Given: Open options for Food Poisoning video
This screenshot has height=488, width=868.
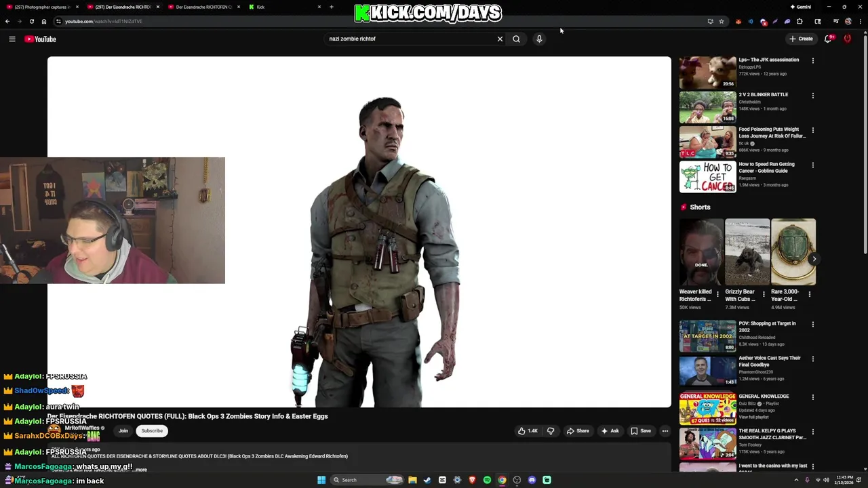Looking at the screenshot, I should [x=813, y=130].
